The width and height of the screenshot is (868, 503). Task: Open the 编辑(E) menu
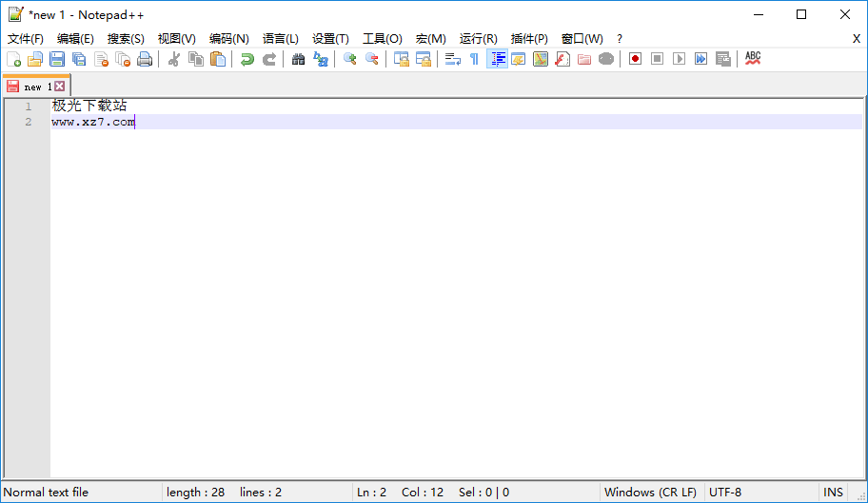coord(75,39)
